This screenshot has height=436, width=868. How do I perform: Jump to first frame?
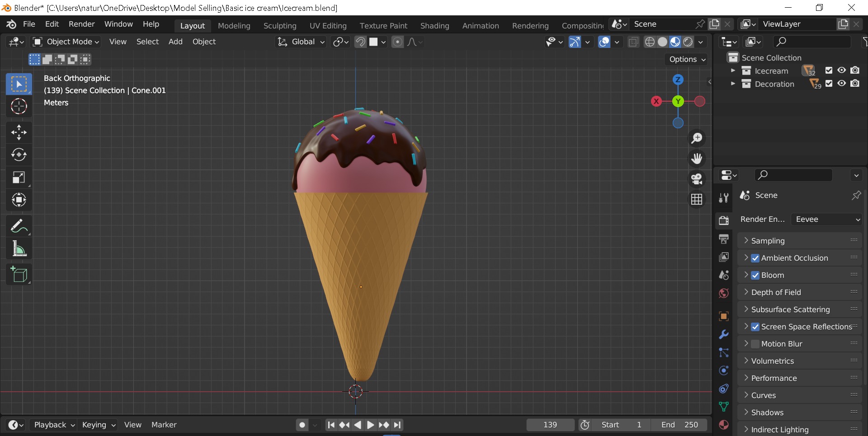(331, 425)
